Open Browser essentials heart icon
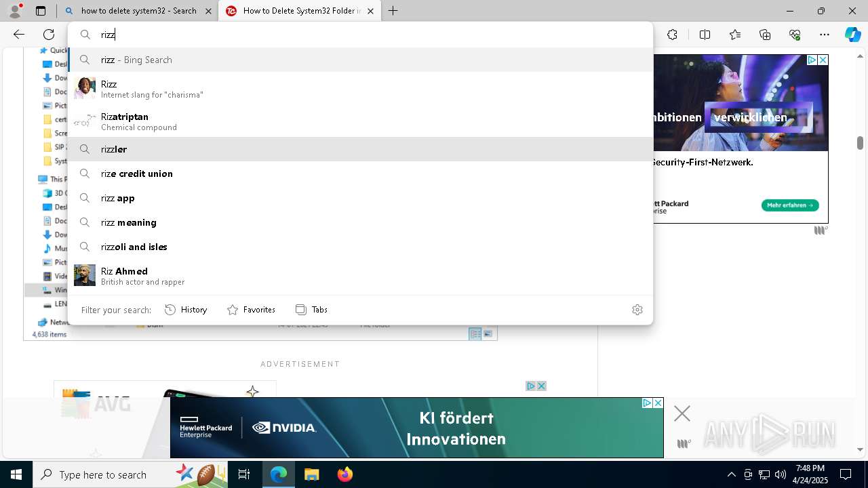Screen dimensions: 868x488 click(795, 35)
